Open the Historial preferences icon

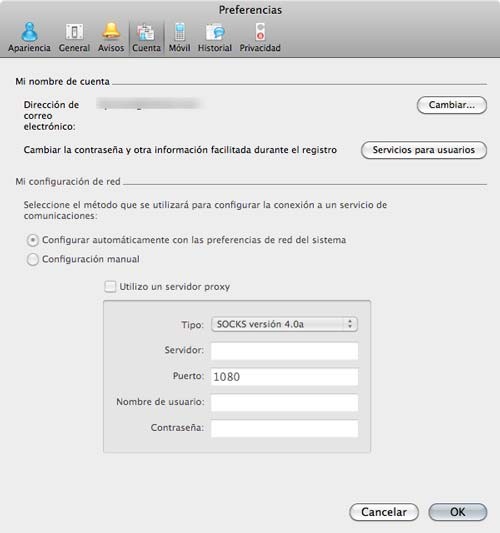[215, 37]
